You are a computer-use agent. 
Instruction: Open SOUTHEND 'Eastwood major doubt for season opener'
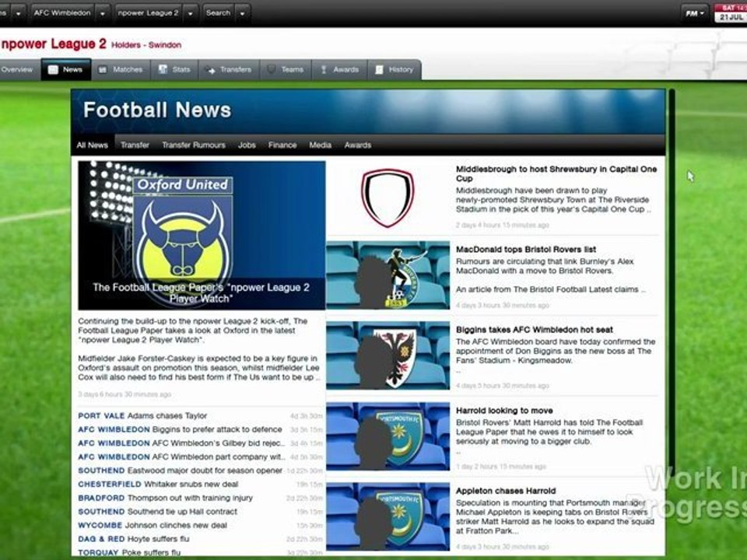[x=200, y=471]
